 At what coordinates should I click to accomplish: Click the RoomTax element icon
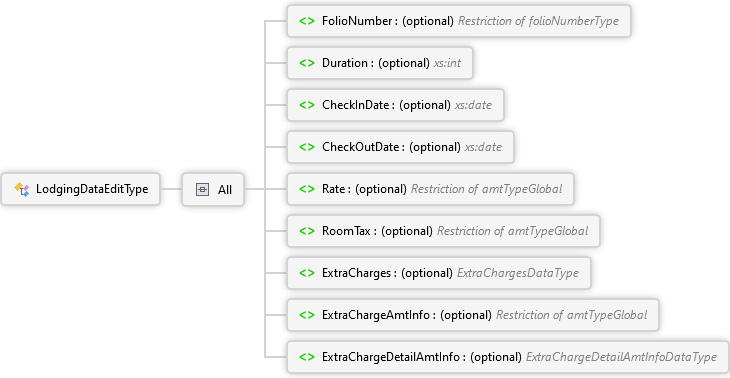point(307,231)
